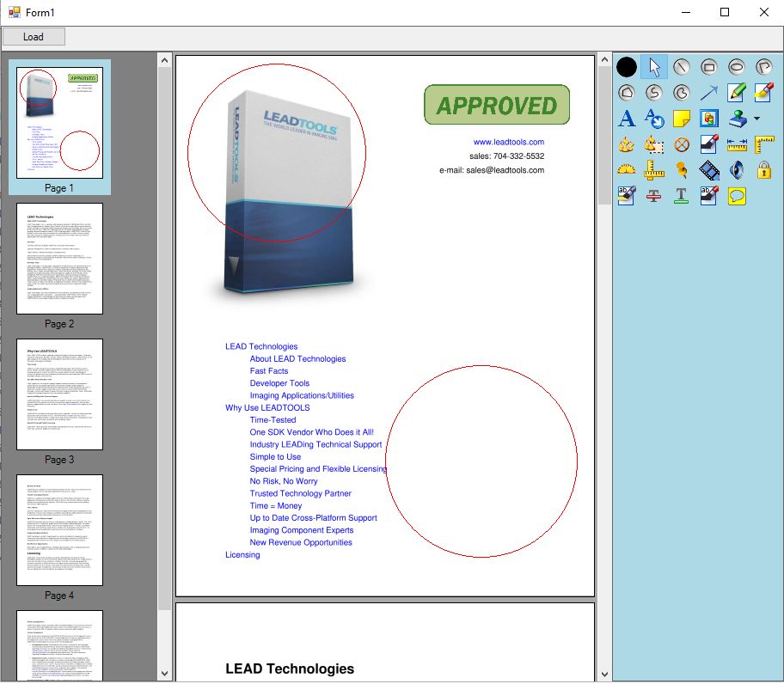Open the About LEAD Technologies link
Screen dimensions: 784x684
(x=297, y=358)
